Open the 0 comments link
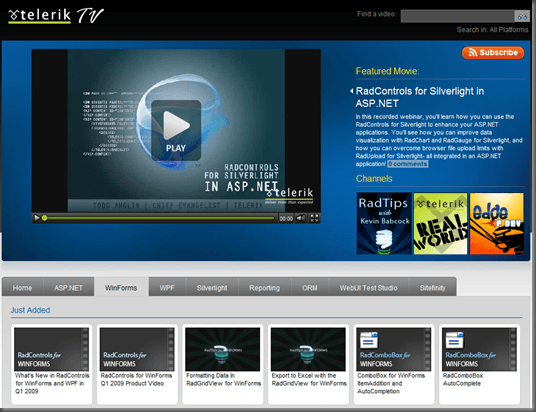 tap(408, 164)
